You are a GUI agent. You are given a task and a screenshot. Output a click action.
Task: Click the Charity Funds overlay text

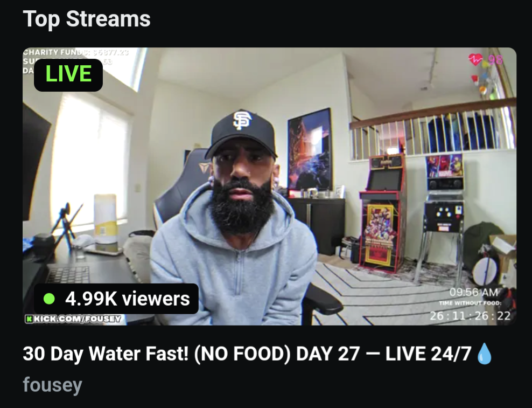point(76,52)
